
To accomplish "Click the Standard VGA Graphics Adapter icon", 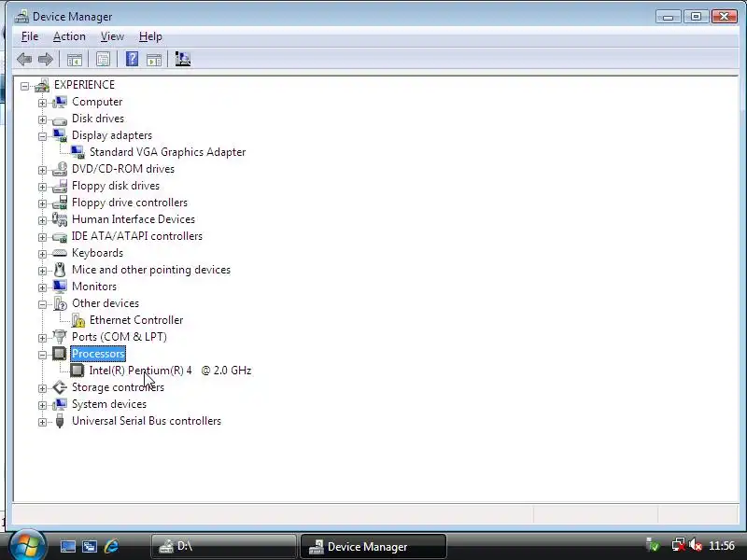I will click(78, 152).
